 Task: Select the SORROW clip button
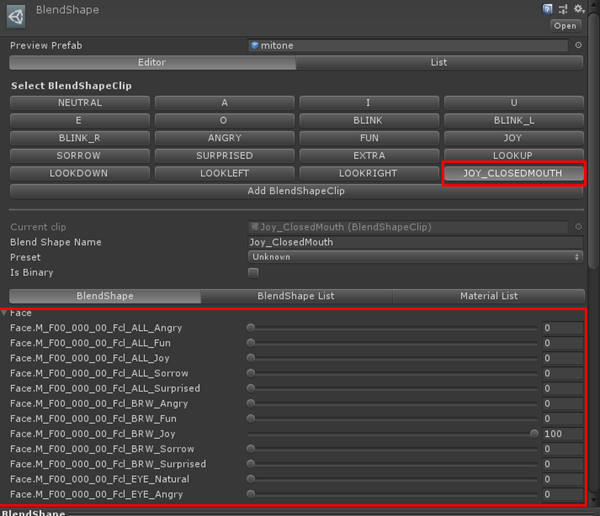pyautogui.click(x=80, y=155)
